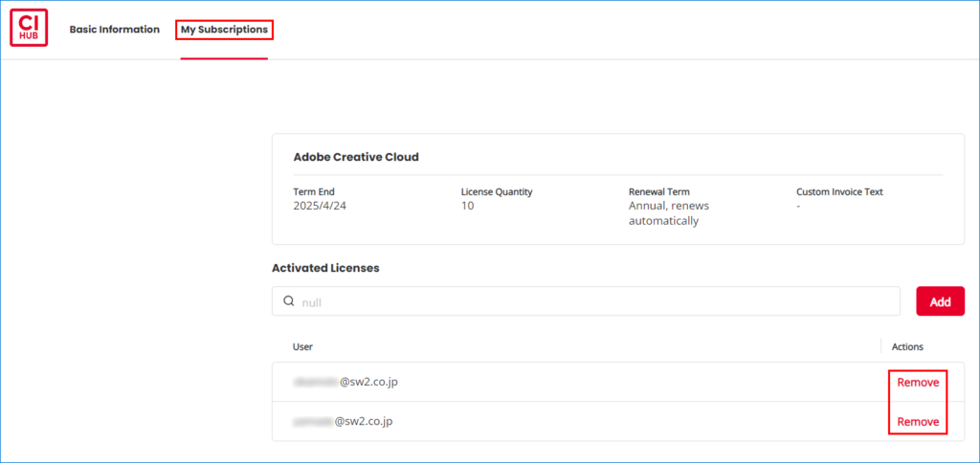Select License Quantity value 10

(x=467, y=206)
